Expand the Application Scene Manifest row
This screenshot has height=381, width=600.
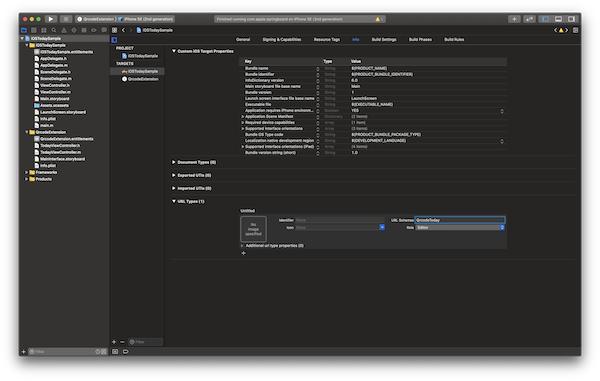point(243,116)
